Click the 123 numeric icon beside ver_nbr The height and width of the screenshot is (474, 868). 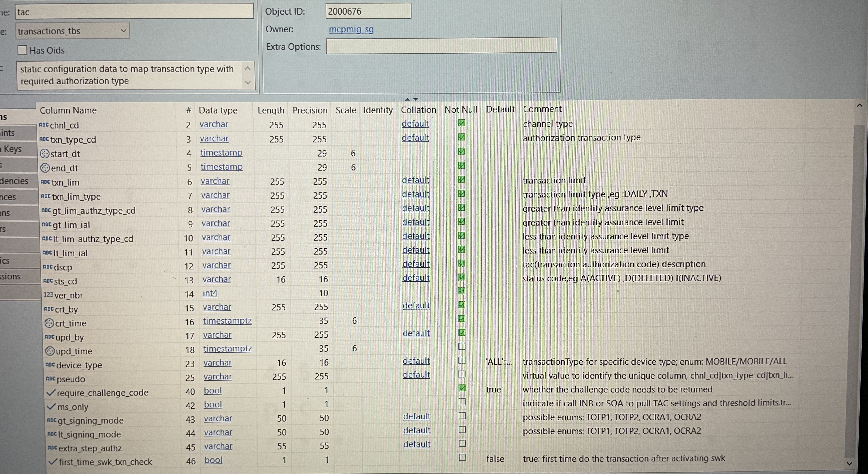(x=48, y=295)
